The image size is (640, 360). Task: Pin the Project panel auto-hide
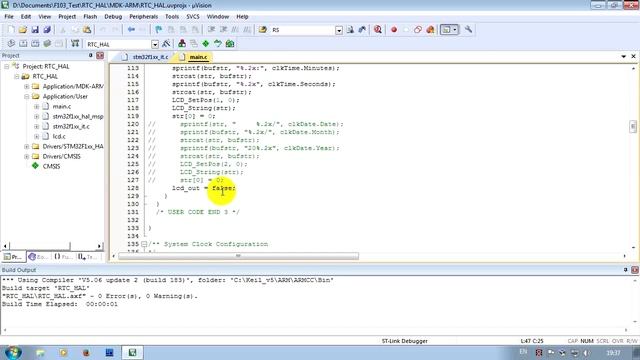[x=91, y=56]
